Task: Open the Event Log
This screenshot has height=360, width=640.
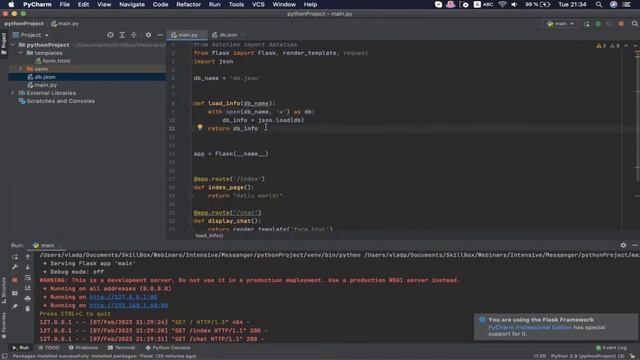Action: point(611,348)
